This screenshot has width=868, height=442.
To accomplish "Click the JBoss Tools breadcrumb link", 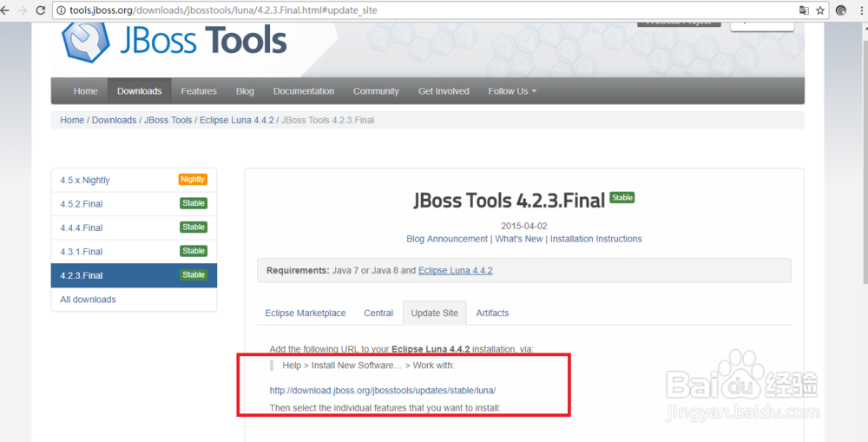I will pos(168,120).
